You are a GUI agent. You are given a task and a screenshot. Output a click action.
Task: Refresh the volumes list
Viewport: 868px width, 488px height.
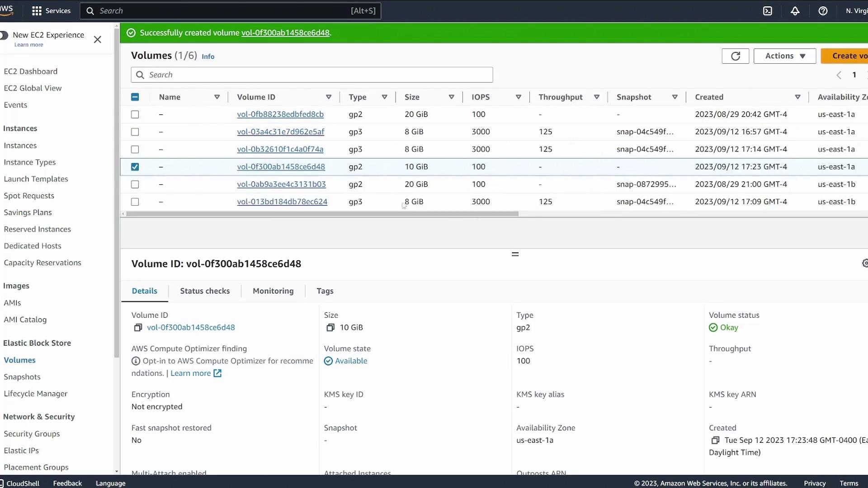pyautogui.click(x=735, y=56)
